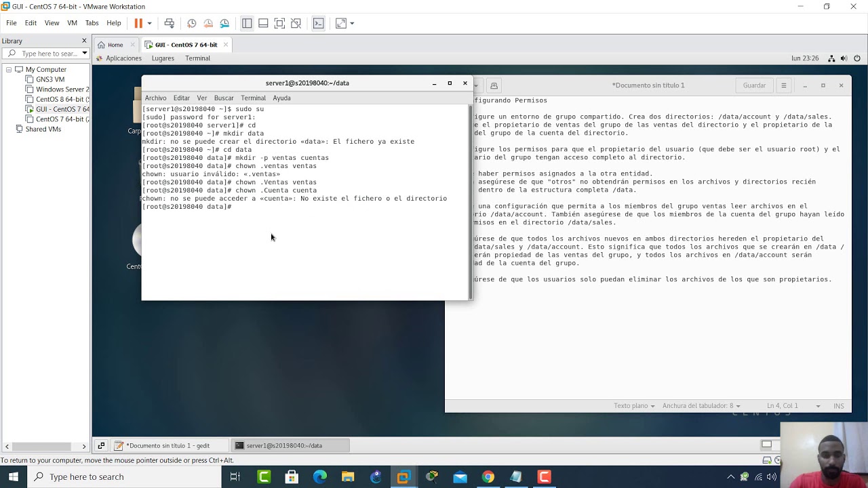The width and height of the screenshot is (868, 488).
Task: Open the gedit hamburger menu
Action: (x=783, y=85)
